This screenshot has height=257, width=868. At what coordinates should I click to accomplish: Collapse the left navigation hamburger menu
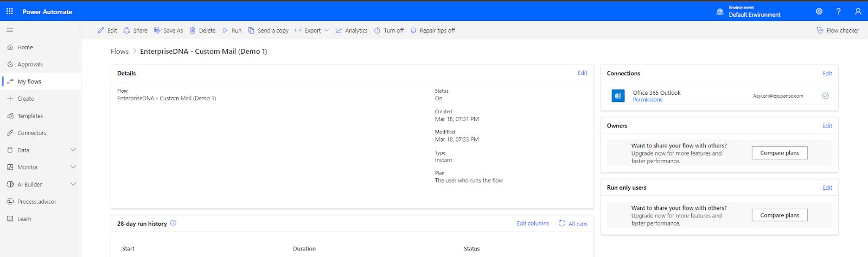[x=10, y=30]
